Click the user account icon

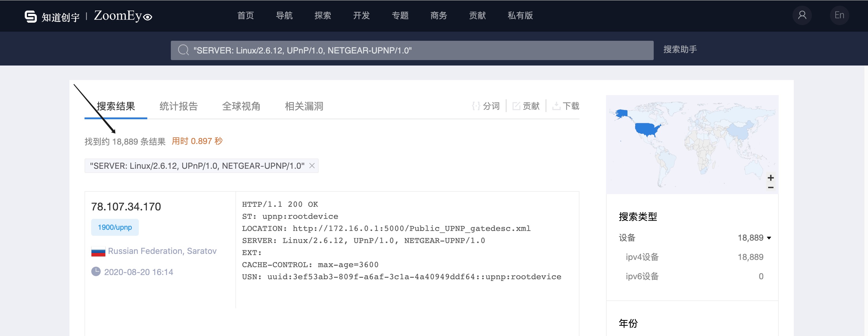(x=802, y=15)
